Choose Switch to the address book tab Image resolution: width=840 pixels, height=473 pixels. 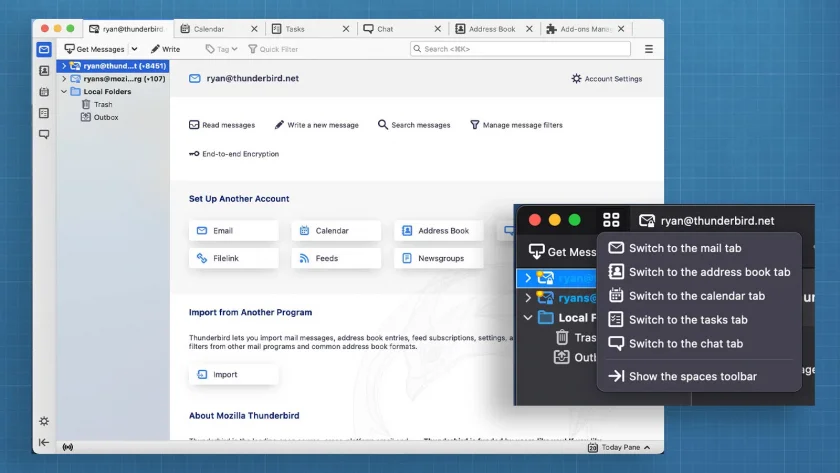pyautogui.click(x=699, y=272)
